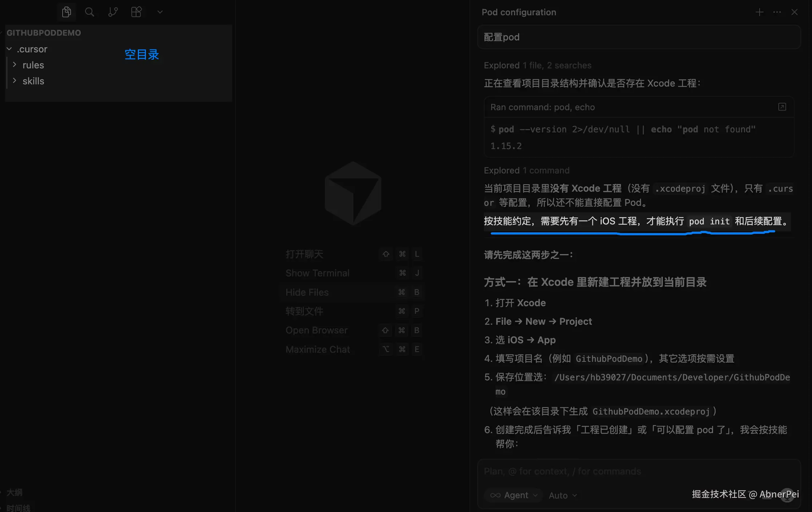Click the Maximize Chat shortcut entry

point(318,349)
